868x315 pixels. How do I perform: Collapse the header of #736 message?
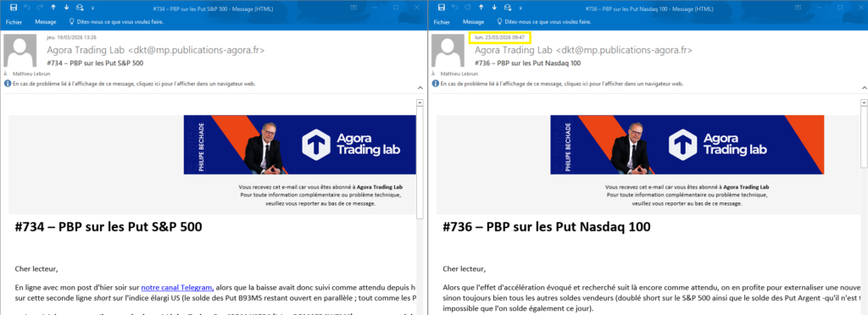pyautogui.click(x=863, y=88)
